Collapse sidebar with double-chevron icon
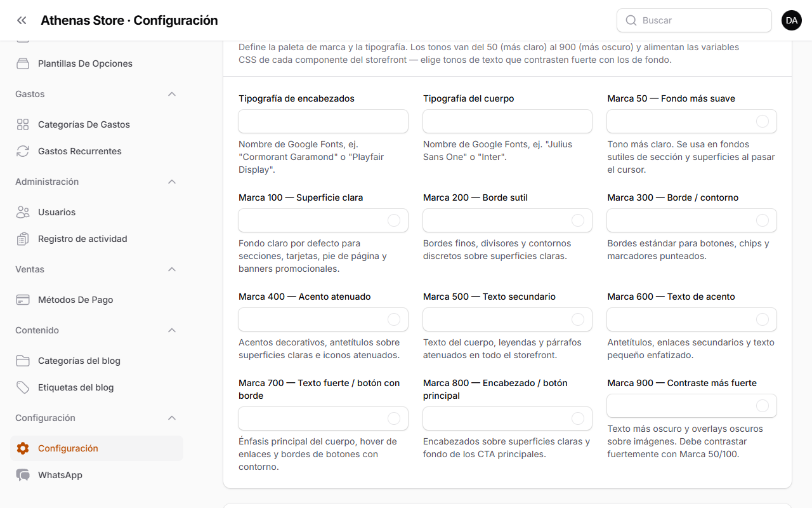Image resolution: width=812 pixels, height=508 pixels. 22,20
